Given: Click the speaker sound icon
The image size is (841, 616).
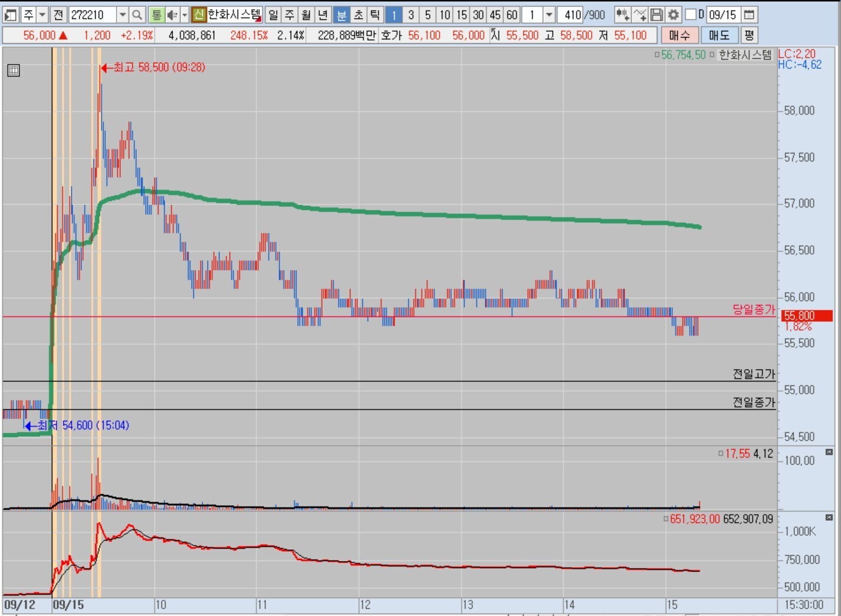Looking at the screenshot, I should coord(172,15).
